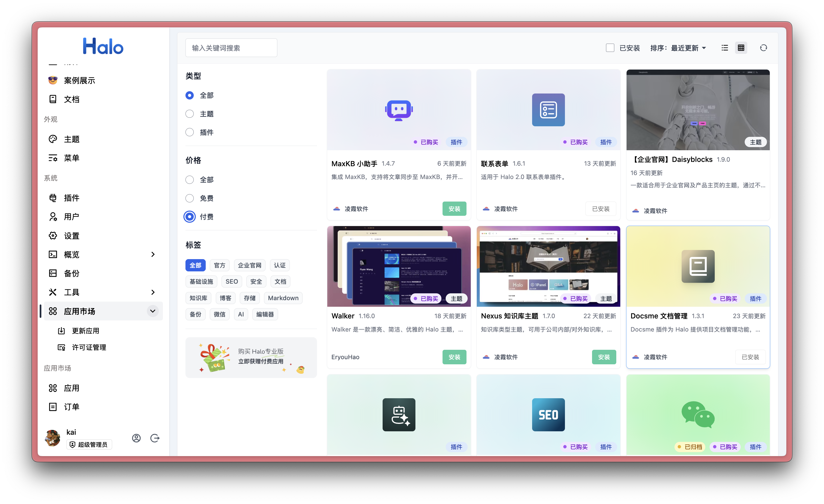The image size is (824, 504).
Task: Open MaxKB 小助手 robot plugin icon
Action: click(399, 110)
